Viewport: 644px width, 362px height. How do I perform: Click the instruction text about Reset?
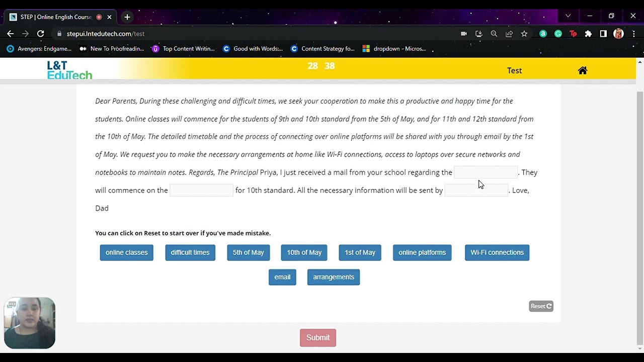pos(183,233)
